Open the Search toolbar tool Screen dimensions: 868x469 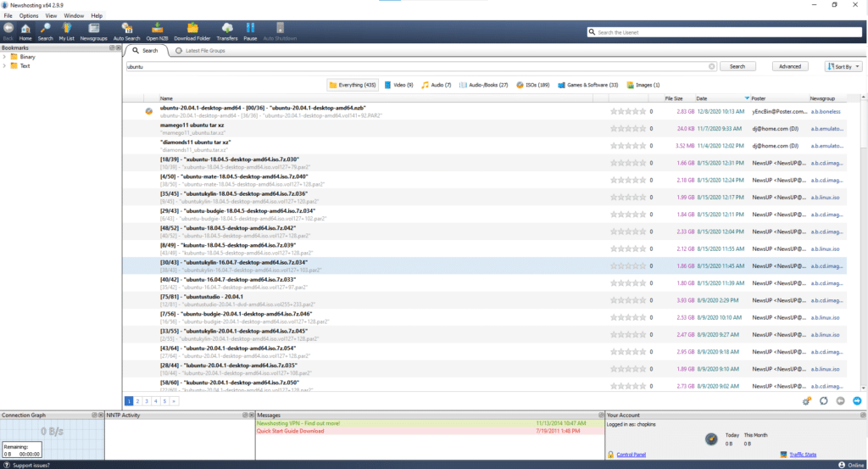(x=46, y=31)
